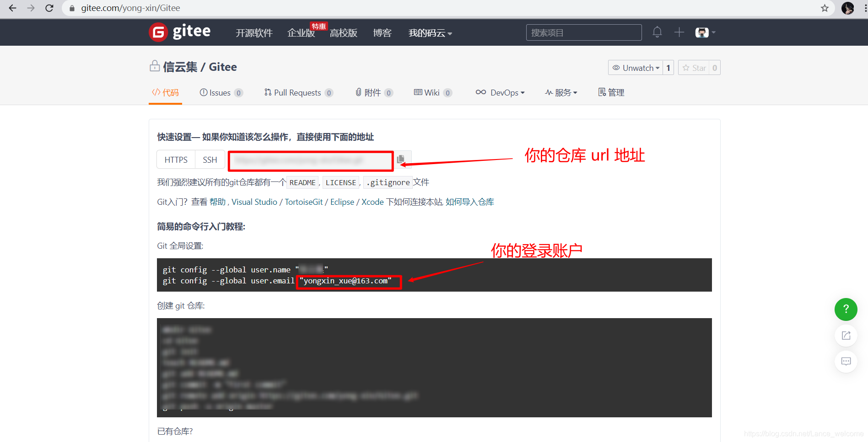This screenshot has width=868, height=442.
Task: Click the watcher count 1
Action: coord(668,68)
